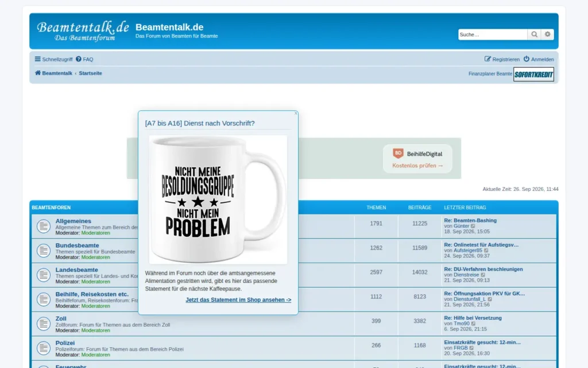588x368 pixels.
Task: Open user profile Dienstreise
Action: pyautogui.click(x=466, y=275)
